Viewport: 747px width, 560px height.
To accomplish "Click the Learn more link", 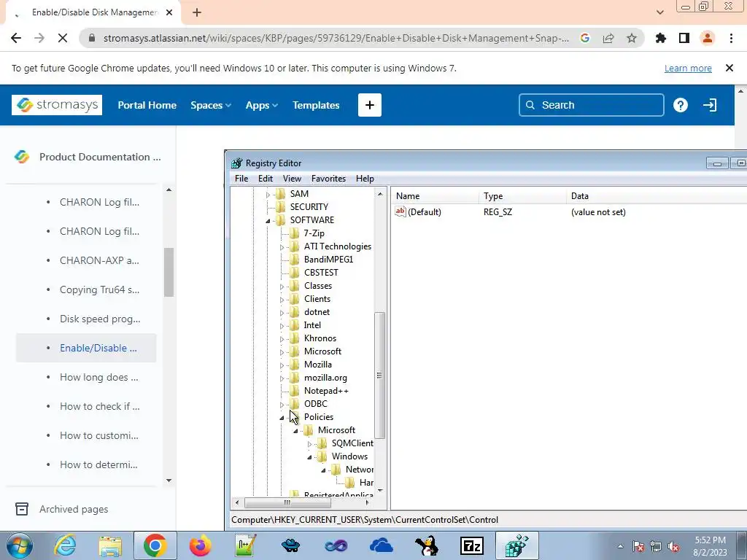I will [688, 68].
